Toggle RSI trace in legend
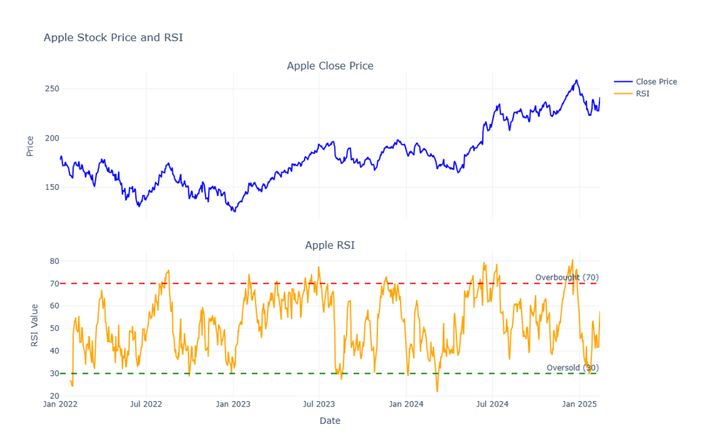The height and width of the screenshot is (446, 720). pyautogui.click(x=643, y=93)
